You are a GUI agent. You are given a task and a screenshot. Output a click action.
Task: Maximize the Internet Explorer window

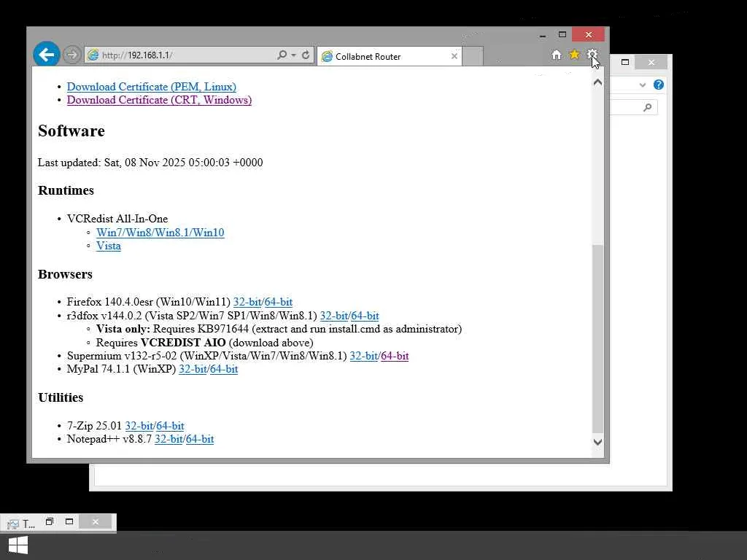coord(562,34)
